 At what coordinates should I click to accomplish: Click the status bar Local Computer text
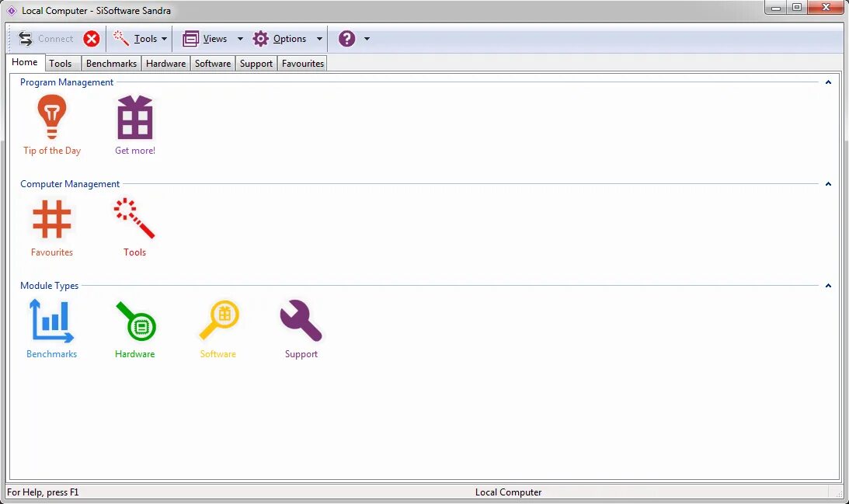click(x=509, y=492)
